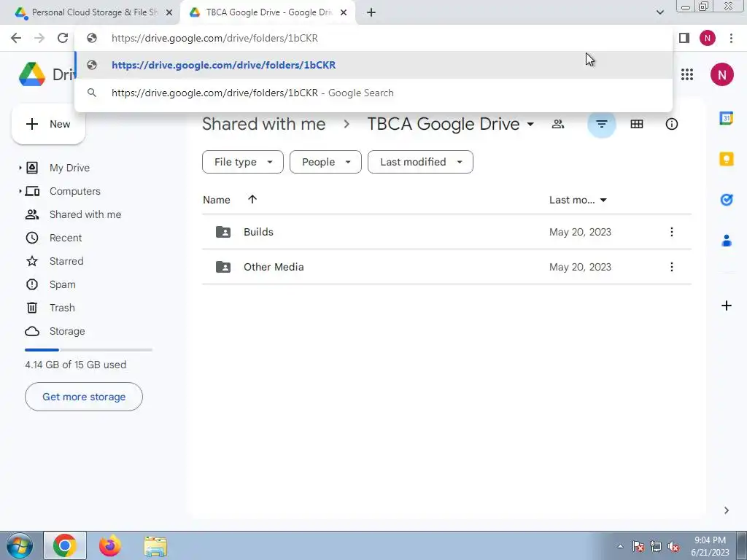Open the Chrome side panel icon
The width and height of the screenshot is (747, 560).
(684, 38)
